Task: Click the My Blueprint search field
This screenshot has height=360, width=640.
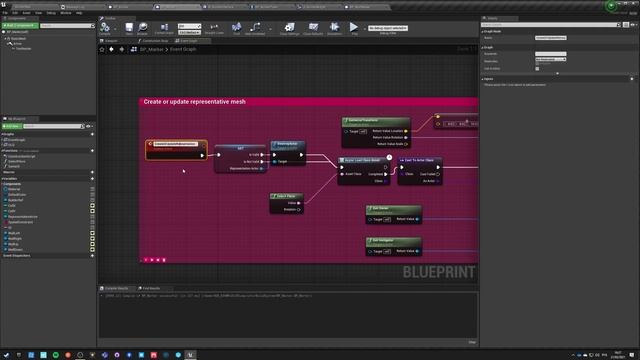Action: tap(53, 126)
